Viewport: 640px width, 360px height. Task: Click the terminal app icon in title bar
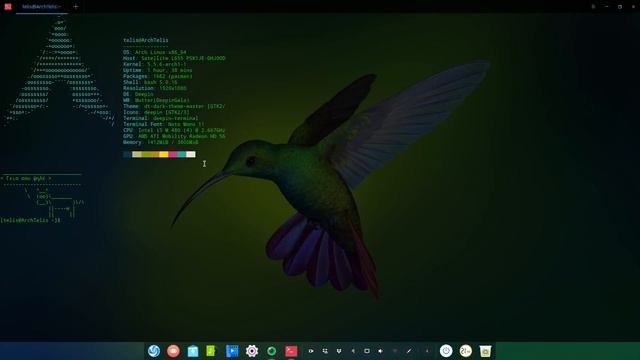pyautogui.click(x=8, y=7)
